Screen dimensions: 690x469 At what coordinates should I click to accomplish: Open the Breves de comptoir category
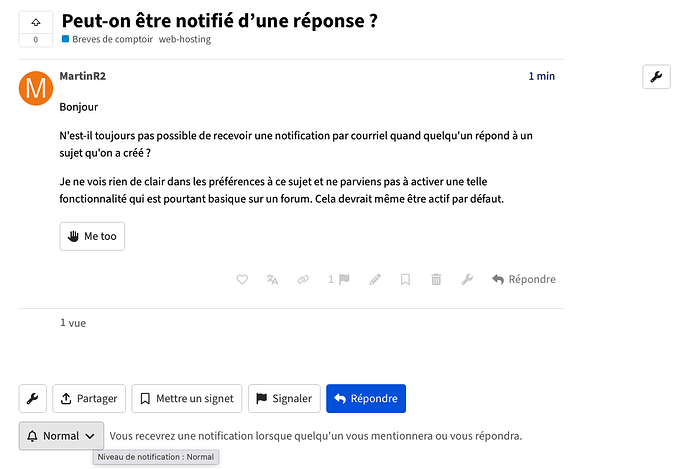point(107,39)
